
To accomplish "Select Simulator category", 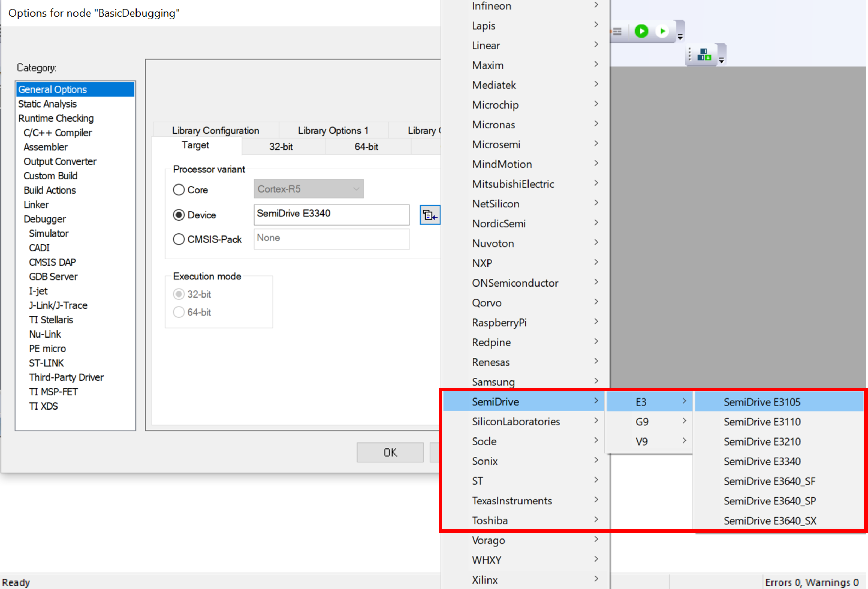I will (75, 233).
